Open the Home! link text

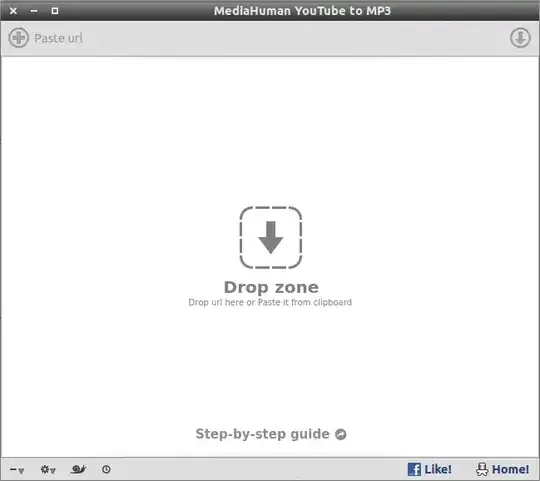point(510,469)
